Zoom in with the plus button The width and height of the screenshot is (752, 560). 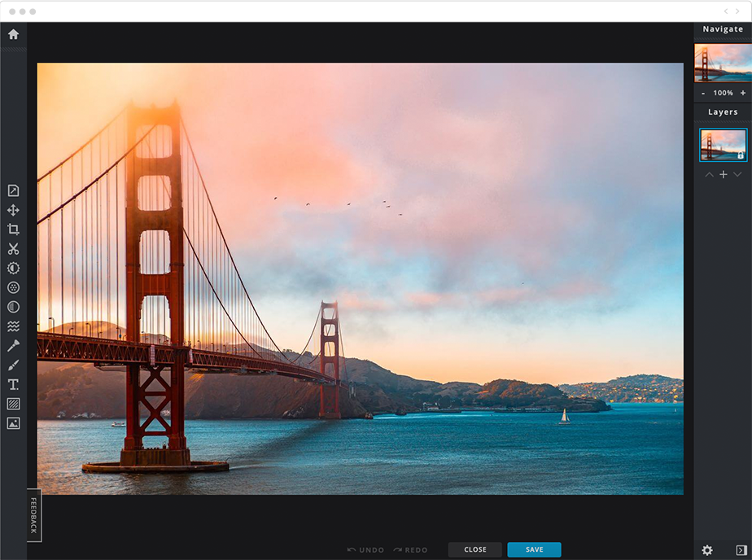pyautogui.click(x=743, y=94)
